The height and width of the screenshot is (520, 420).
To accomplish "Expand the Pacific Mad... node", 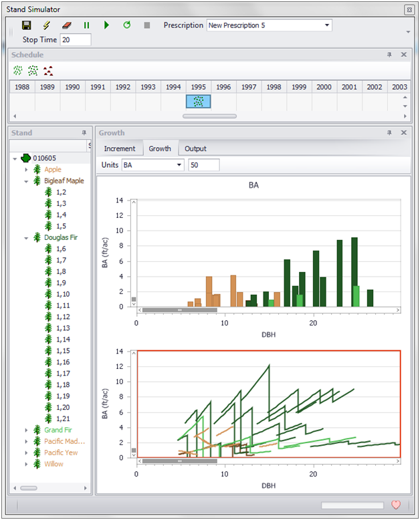I will click(26, 441).
